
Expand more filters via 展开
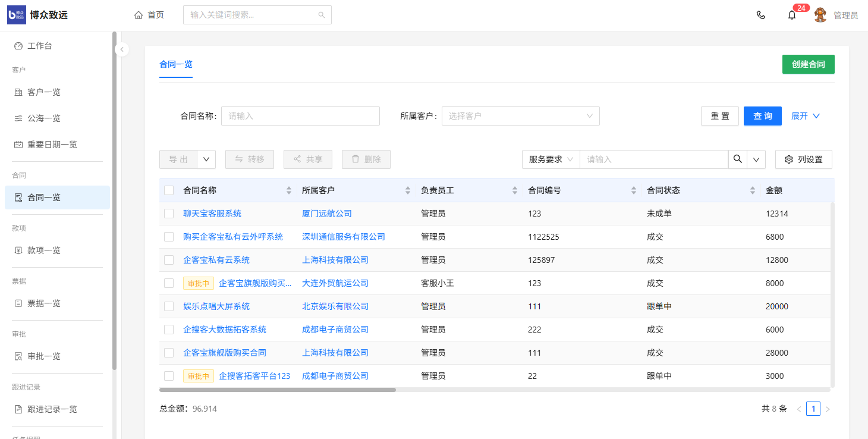pyautogui.click(x=806, y=116)
